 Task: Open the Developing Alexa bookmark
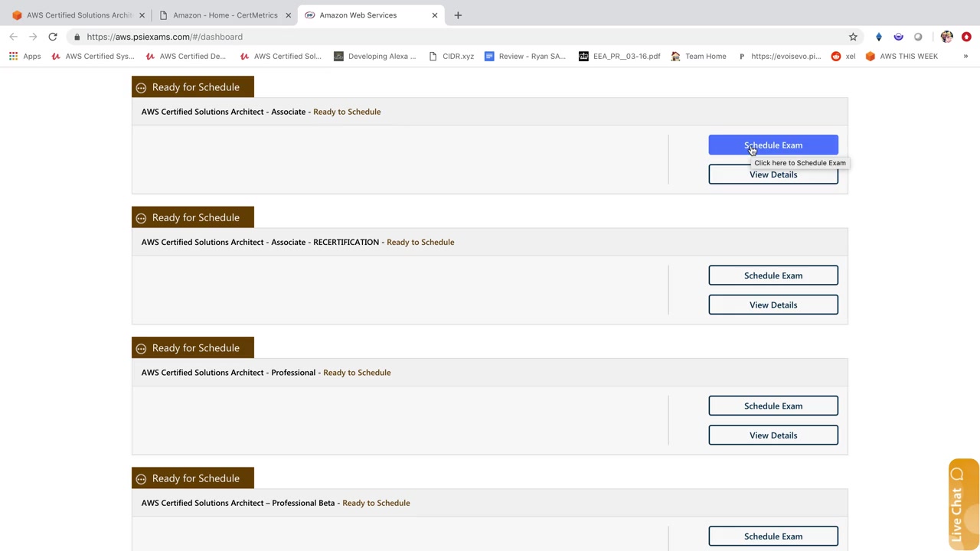coord(375,56)
